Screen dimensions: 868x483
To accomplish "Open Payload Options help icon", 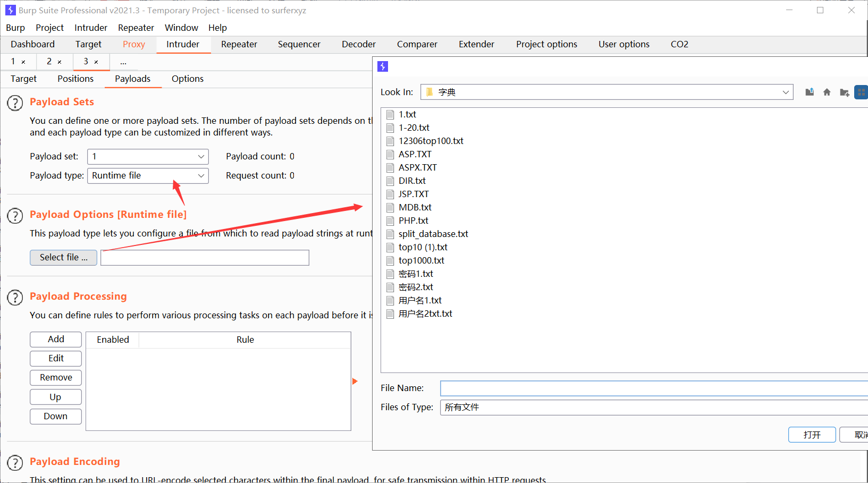I will 15,216.
